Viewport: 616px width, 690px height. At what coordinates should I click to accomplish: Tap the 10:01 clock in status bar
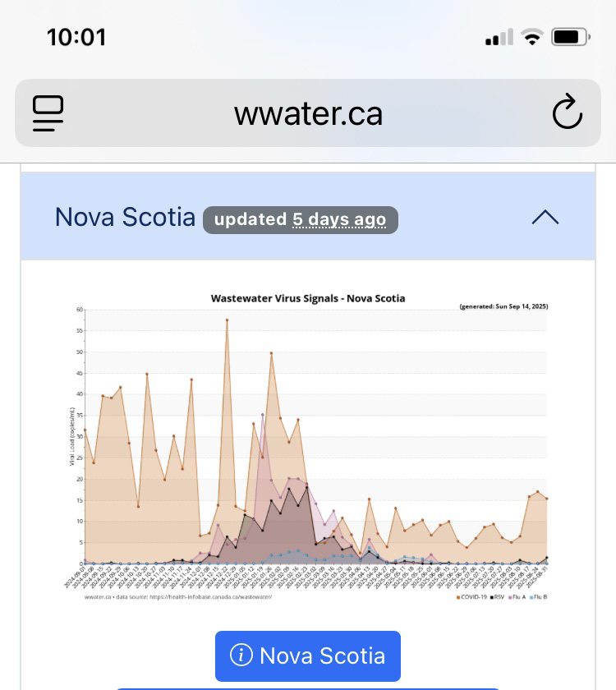pyautogui.click(x=76, y=38)
